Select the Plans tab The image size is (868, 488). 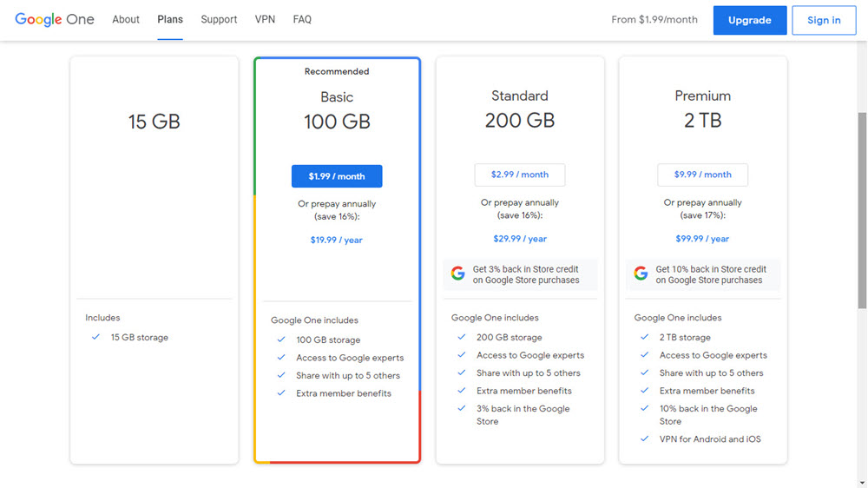pyautogui.click(x=170, y=19)
